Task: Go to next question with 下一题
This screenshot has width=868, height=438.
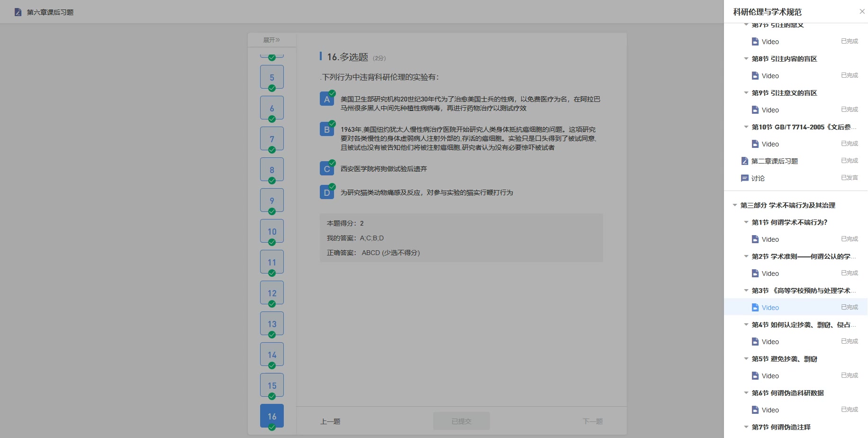Action: [593, 421]
